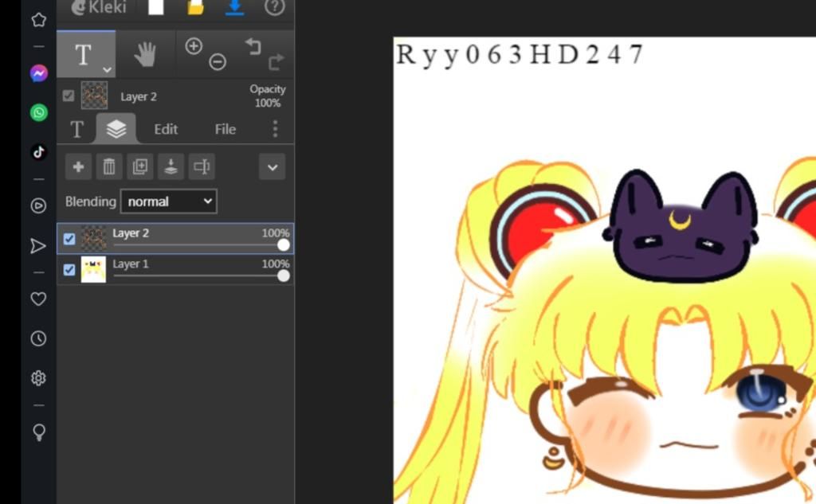Open the Edit tab

pyautogui.click(x=166, y=129)
